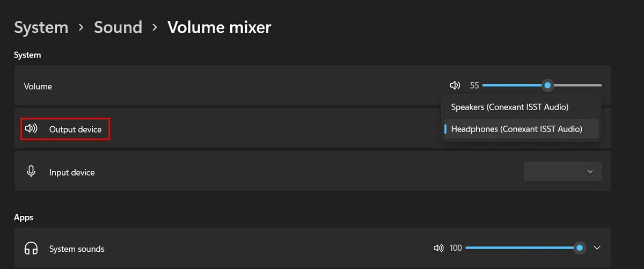644x269 pixels.
Task: Click the System sounds headphones icon
Action: click(31, 249)
